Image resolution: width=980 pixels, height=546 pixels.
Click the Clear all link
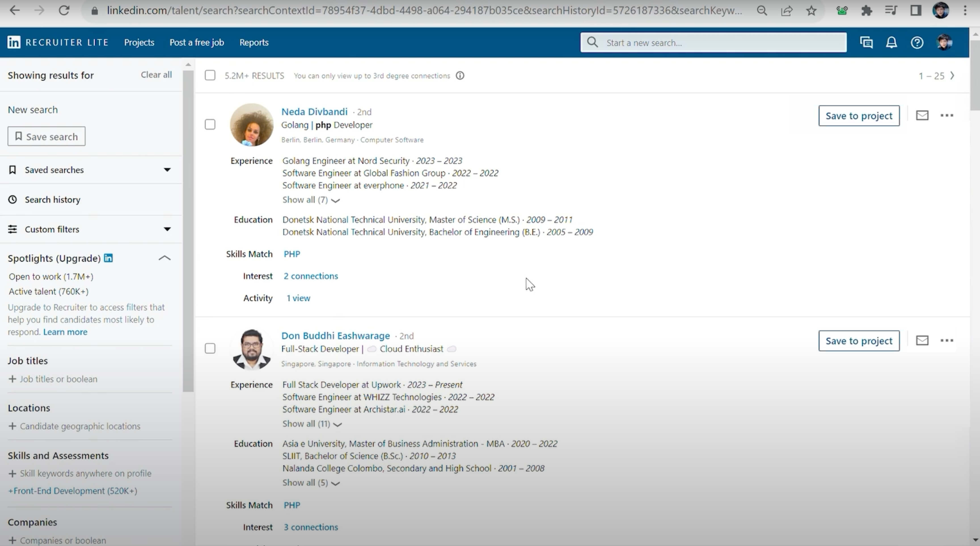pos(156,75)
